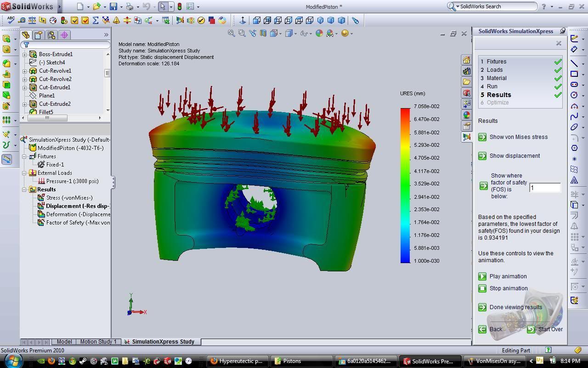Click the red top of URES color legend
Viewport: 588px width, 368px height.
pyautogui.click(x=405, y=110)
